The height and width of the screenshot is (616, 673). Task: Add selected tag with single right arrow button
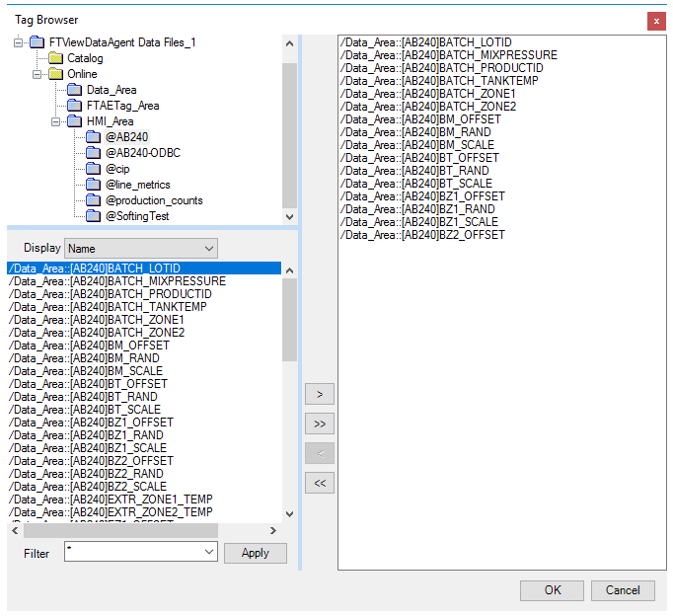pyautogui.click(x=320, y=394)
